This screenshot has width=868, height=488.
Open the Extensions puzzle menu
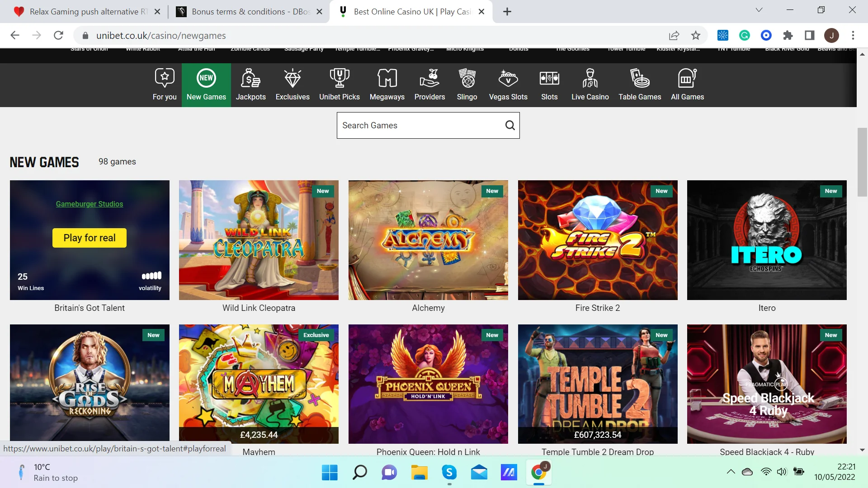[x=788, y=35]
